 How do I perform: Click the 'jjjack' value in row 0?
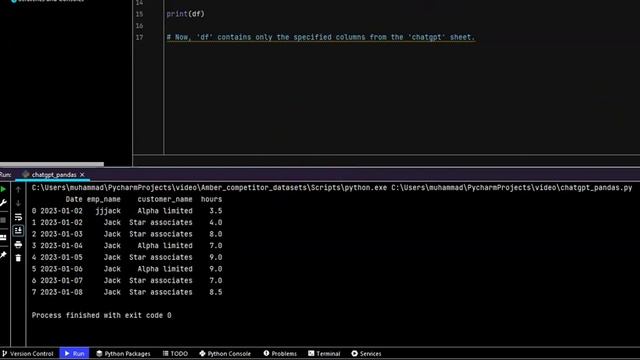(108, 211)
